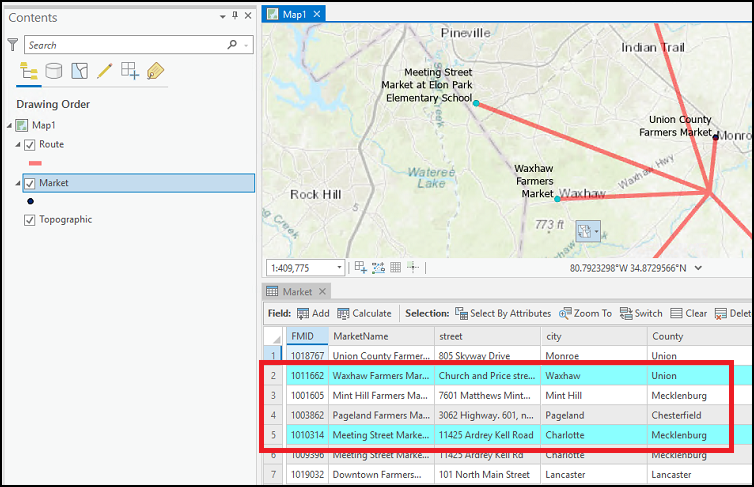
Task: Click the filter funnel icon in Contents
Action: [12, 45]
